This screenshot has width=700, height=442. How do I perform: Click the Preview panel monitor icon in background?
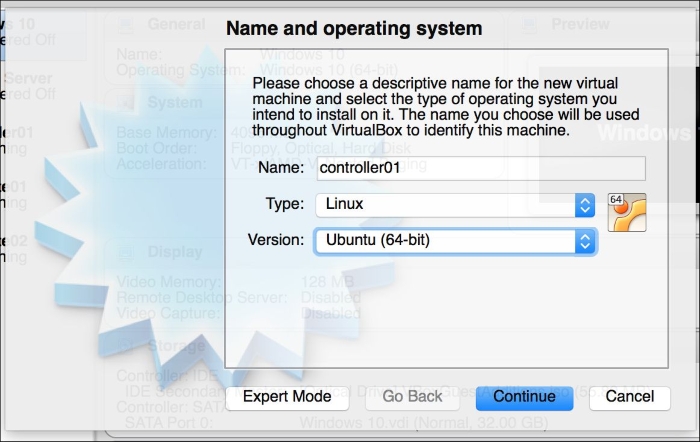[529, 25]
